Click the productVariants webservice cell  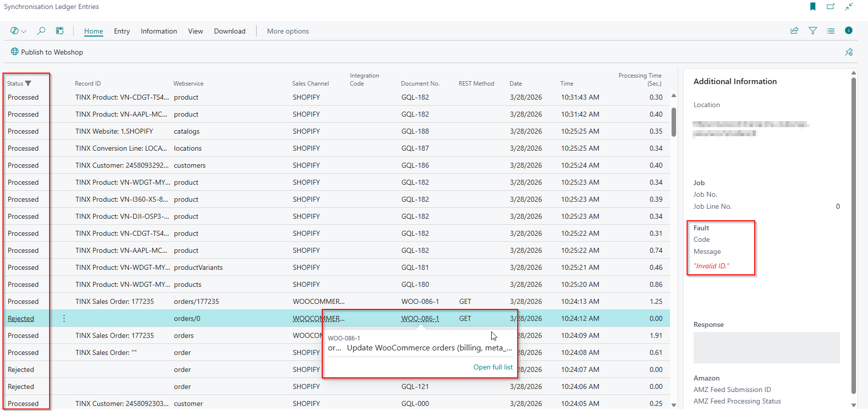tap(198, 267)
